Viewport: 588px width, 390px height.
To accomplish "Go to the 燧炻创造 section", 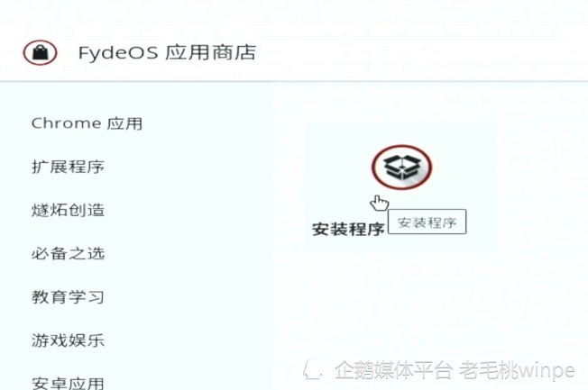I will tap(68, 210).
